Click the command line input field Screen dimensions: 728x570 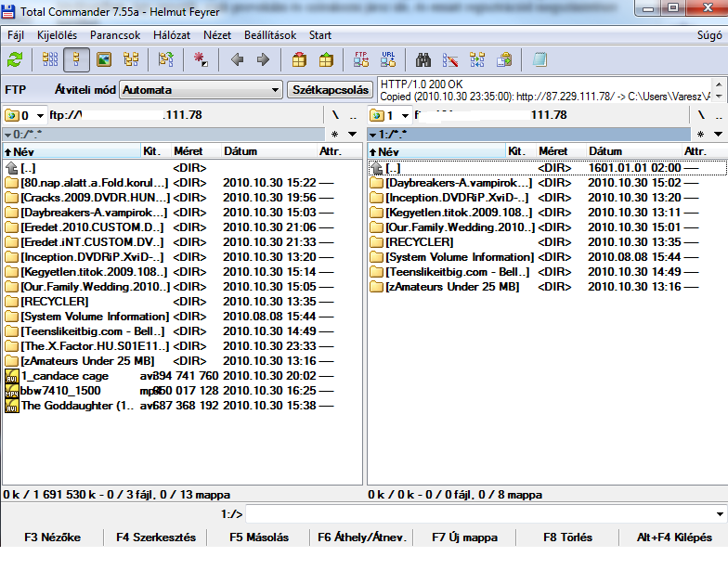481,514
